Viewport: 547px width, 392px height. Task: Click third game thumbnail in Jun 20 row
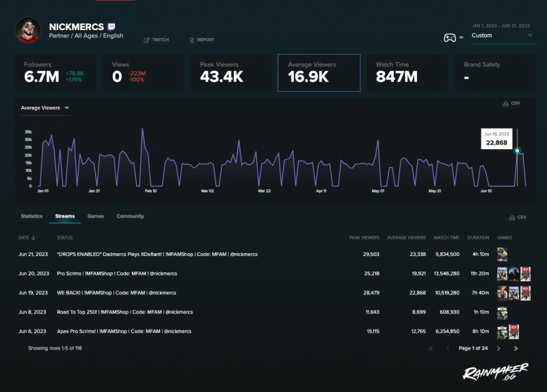click(525, 274)
